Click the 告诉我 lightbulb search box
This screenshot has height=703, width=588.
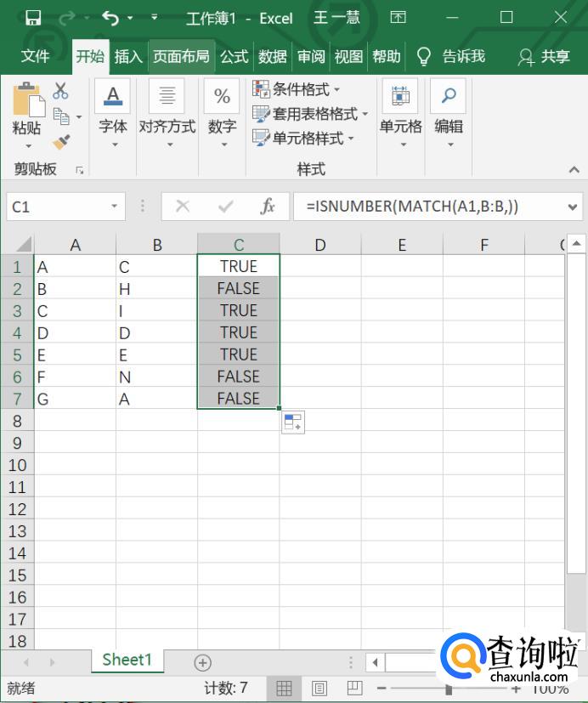[451, 56]
